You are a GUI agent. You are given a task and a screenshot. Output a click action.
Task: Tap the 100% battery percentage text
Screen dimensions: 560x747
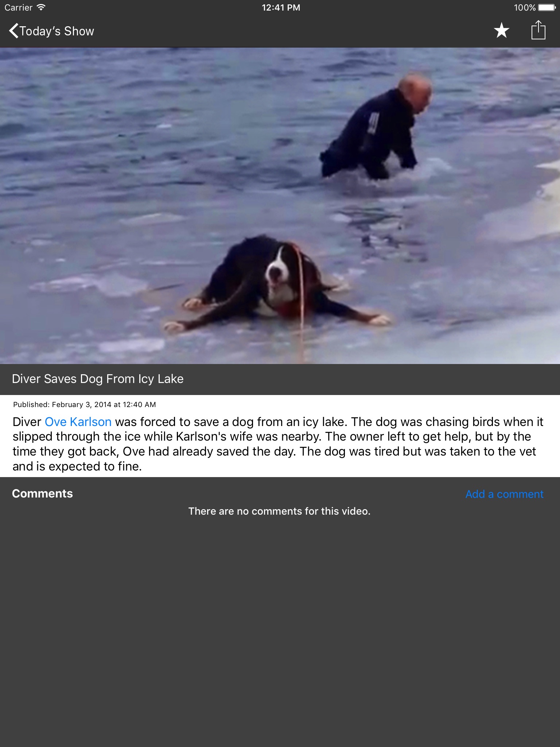pyautogui.click(x=525, y=8)
